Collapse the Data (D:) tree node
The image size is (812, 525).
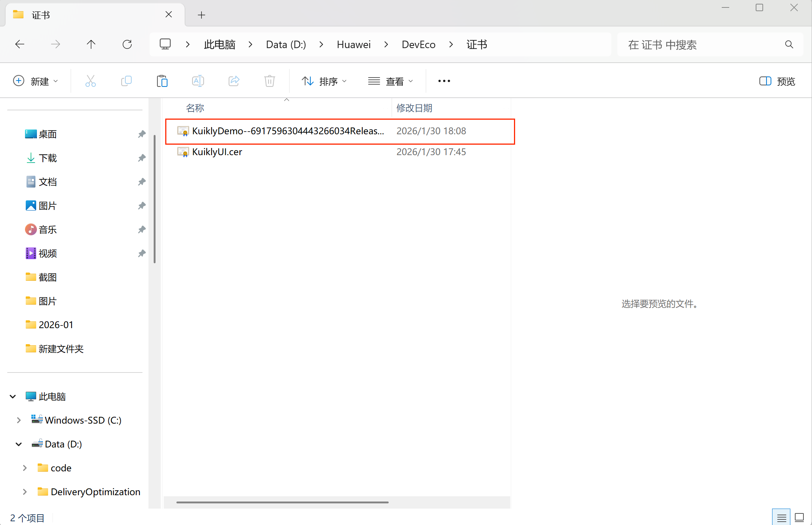pyautogui.click(x=19, y=444)
